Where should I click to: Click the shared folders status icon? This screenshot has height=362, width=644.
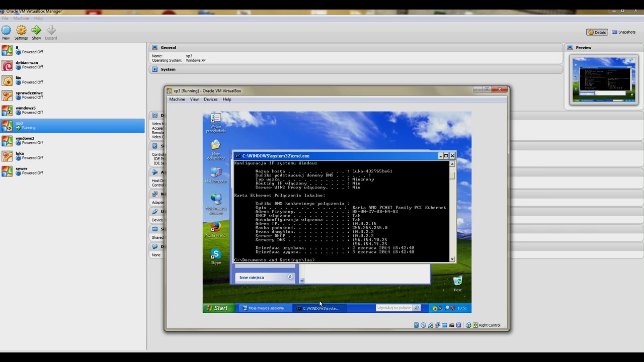point(444,325)
